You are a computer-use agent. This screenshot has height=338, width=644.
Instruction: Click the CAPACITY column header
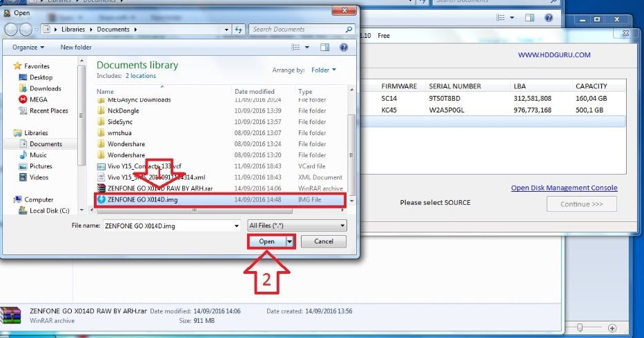(x=591, y=86)
